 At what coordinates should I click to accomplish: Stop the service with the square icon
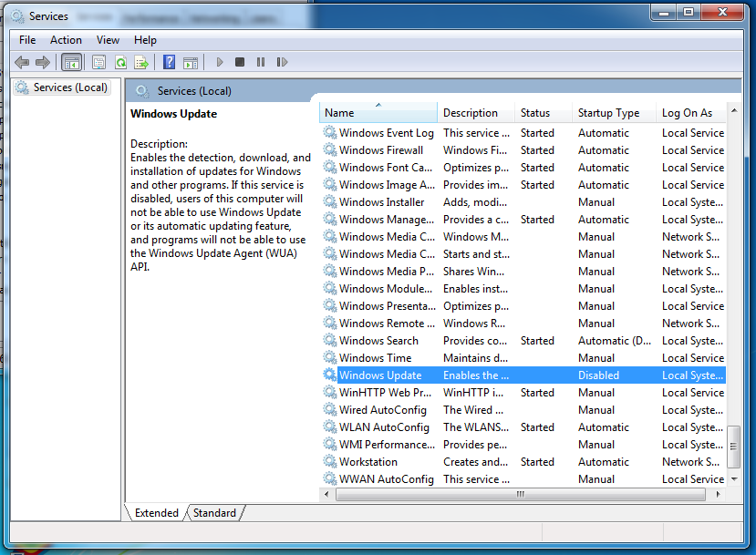pyautogui.click(x=240, y=62)
